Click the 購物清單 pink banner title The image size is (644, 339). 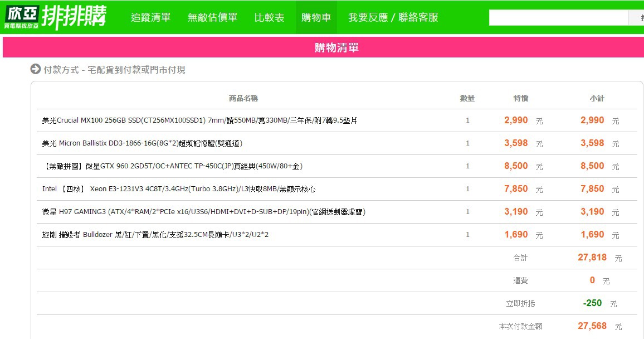click(x=337, y=47)
